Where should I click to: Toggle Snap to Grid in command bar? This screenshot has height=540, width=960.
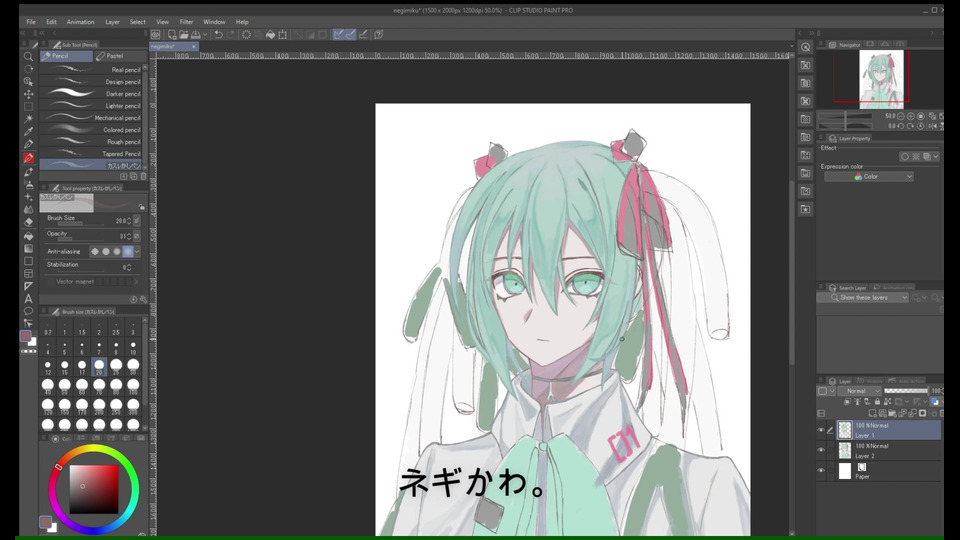click(363, 35)
